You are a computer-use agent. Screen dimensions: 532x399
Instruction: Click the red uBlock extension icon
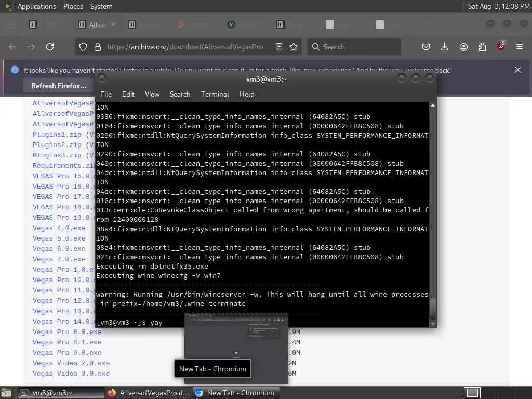click(501, 46)
